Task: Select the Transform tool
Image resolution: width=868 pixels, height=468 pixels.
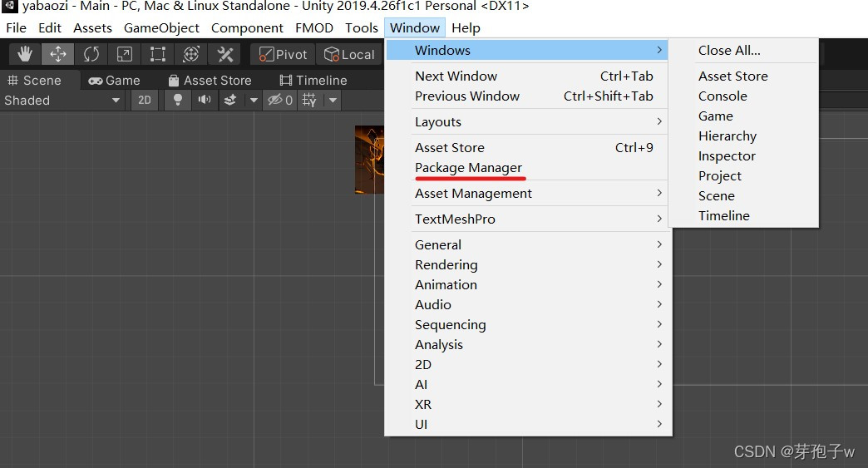Action: tap(191, 54)
